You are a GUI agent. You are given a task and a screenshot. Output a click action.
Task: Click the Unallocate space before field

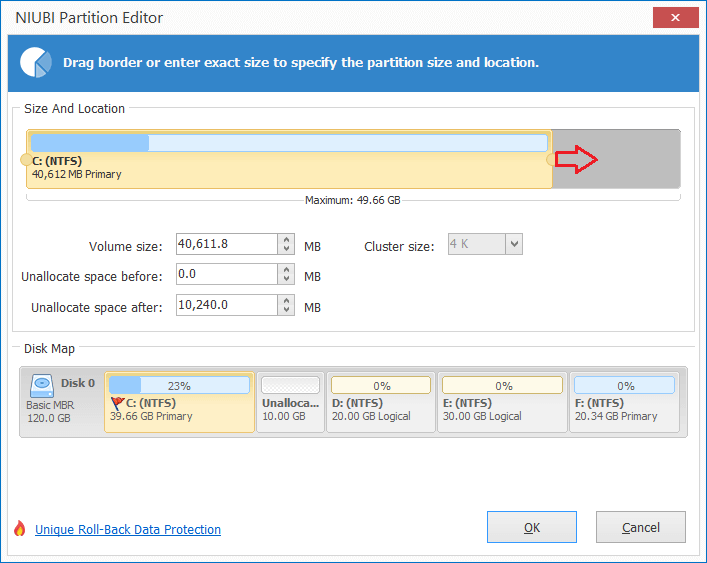(227, 274)
